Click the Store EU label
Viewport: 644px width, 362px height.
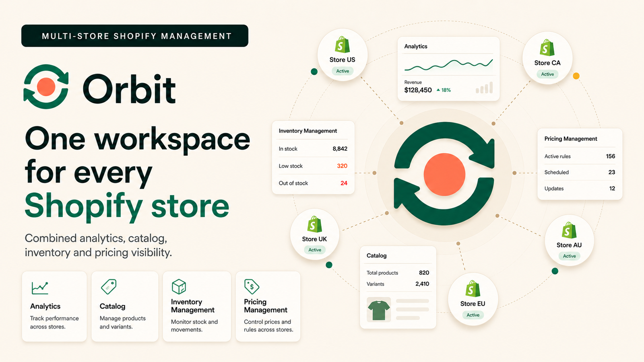tap(473, 304)
